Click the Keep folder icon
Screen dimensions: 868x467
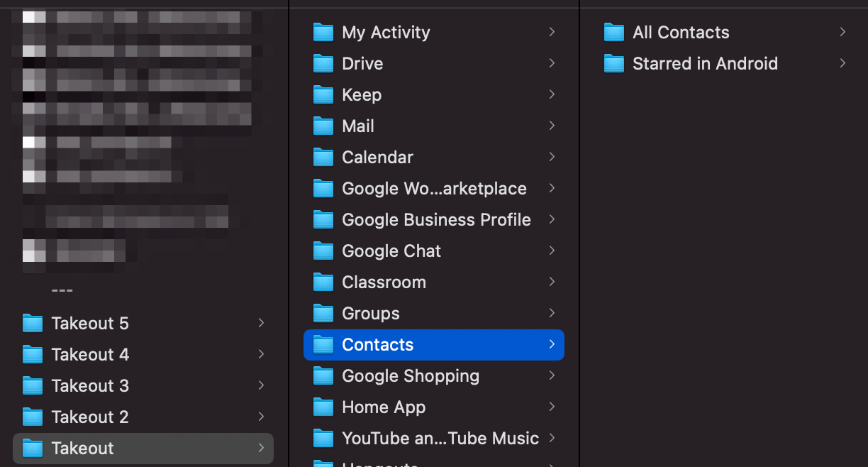coord(323,95)
